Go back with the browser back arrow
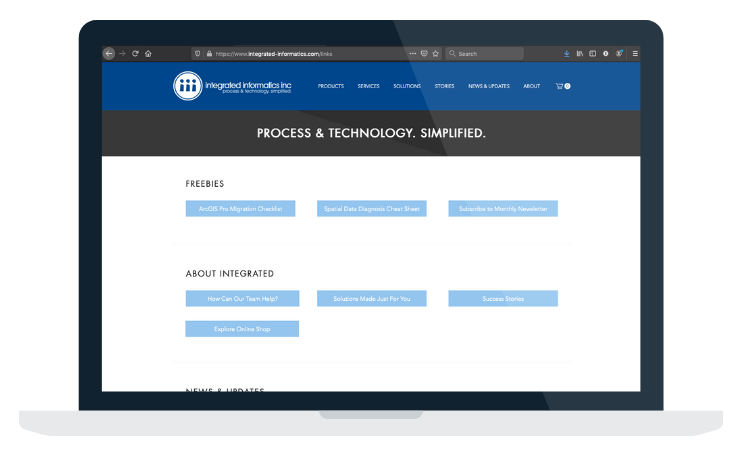This screenshot has width=745, height=469. (109, 54)
